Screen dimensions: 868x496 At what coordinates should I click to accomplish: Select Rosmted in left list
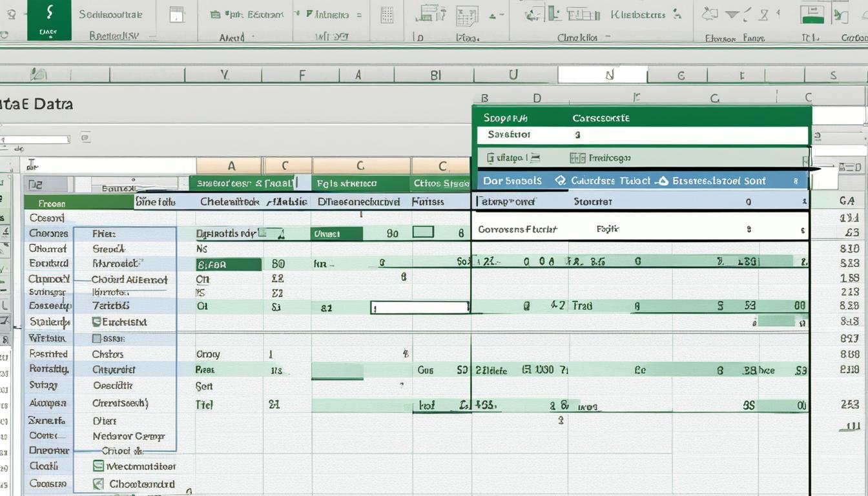(48, 354)
